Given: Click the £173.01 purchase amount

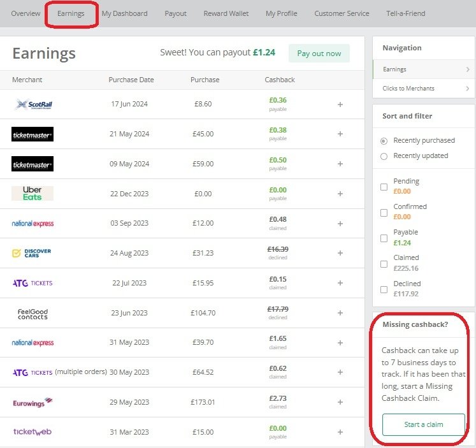Looking at the screenshot, I should click(x=203, y=402).
